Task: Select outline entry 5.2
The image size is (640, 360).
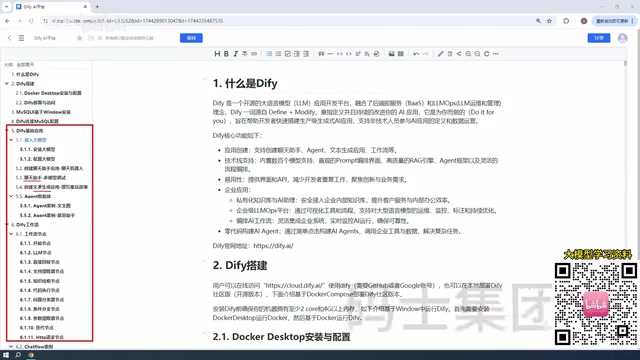Action: coord(49,168)
